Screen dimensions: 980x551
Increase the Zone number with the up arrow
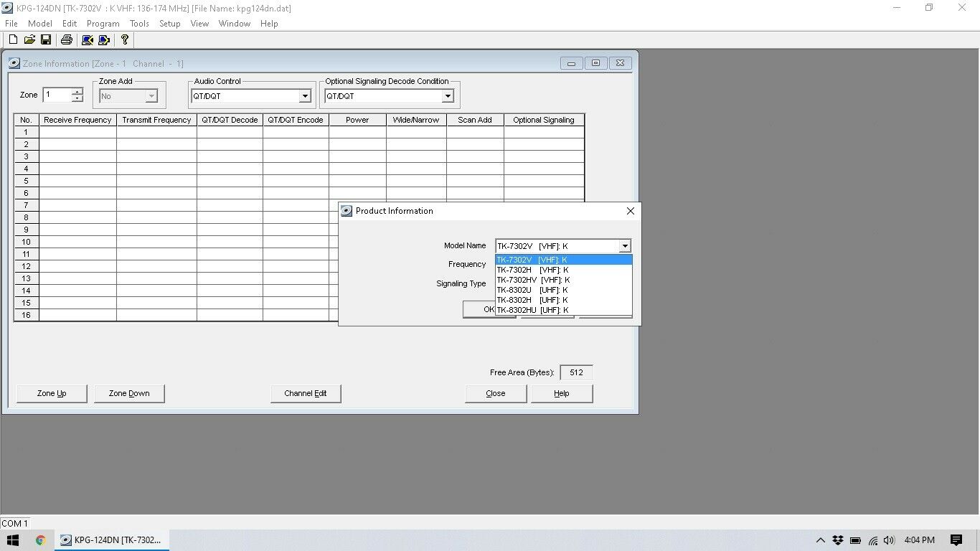pyautogui.click(x=77, y=91)
